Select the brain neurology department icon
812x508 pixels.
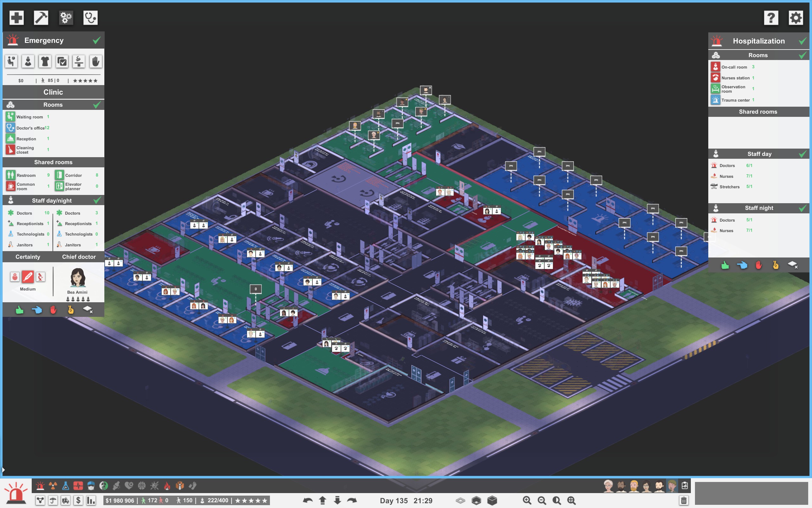tap(141, 485)
